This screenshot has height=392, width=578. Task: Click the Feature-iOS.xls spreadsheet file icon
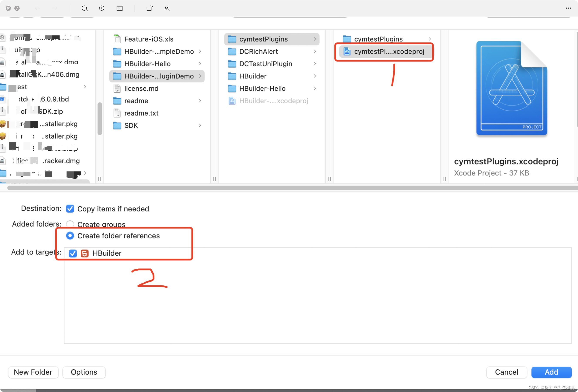117,39
